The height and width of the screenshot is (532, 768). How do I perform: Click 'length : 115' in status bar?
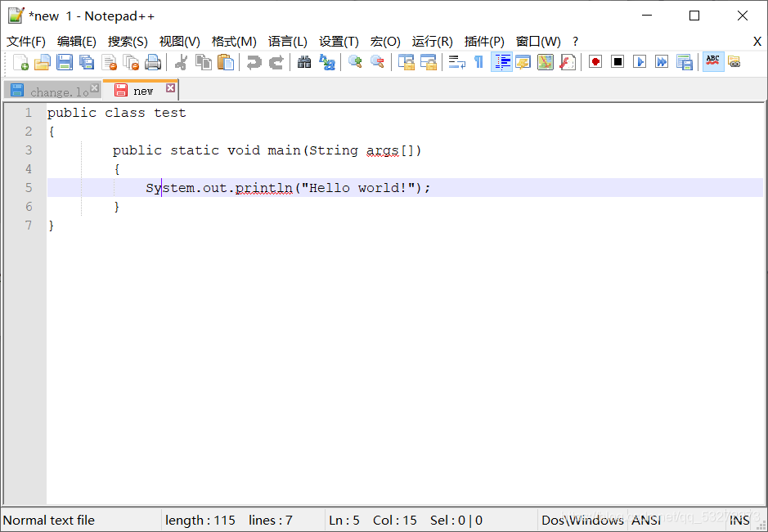coord(200,520)
